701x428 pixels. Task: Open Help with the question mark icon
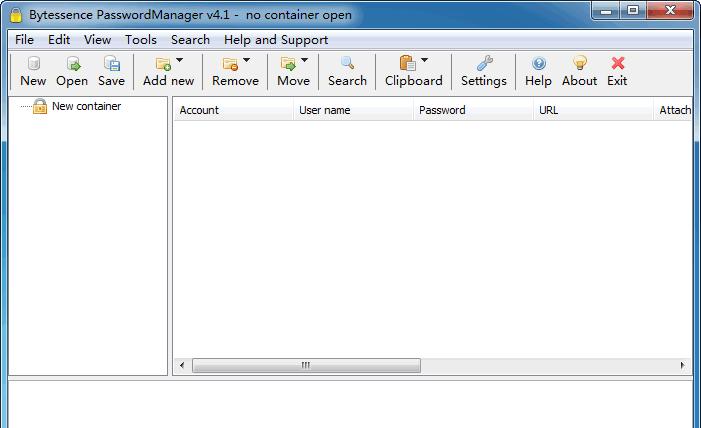[539, 64]
